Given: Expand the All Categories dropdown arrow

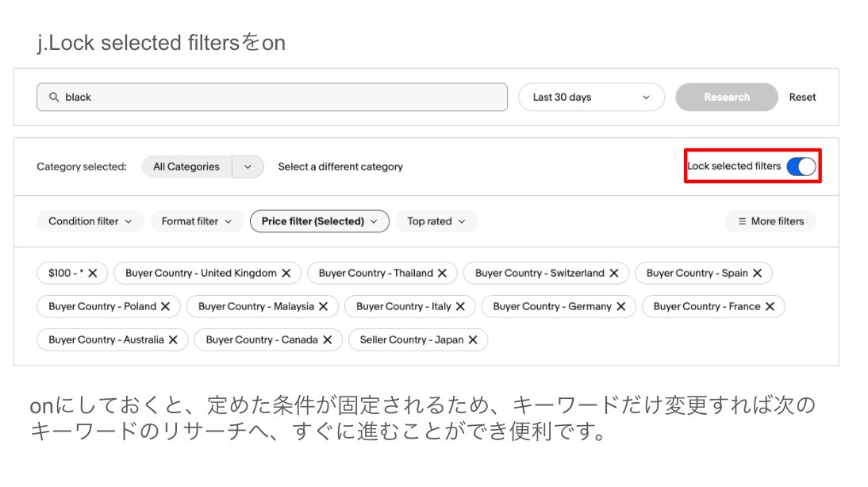Looking at the screenshot, I should pos(248,167).
